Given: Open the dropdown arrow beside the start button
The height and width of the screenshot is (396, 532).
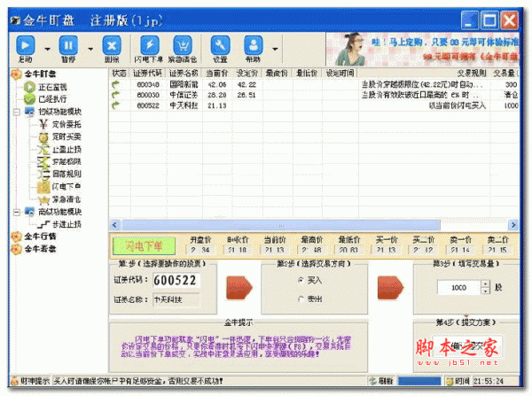Looking at the screenshot, I should [x=47, y=49].
